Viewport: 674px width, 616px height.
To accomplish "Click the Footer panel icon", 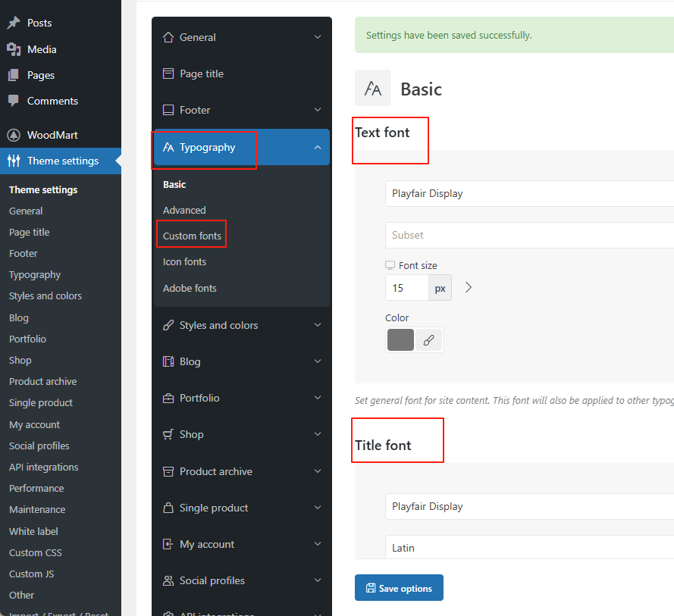I will pos(168,110).
